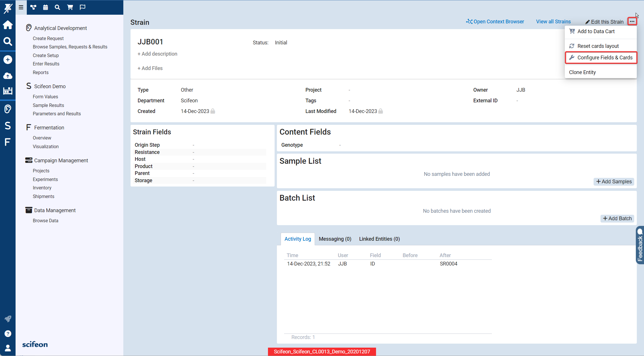Click + Add description field
The height and width of the screenshot is (356, 644).
coord(157,54)
